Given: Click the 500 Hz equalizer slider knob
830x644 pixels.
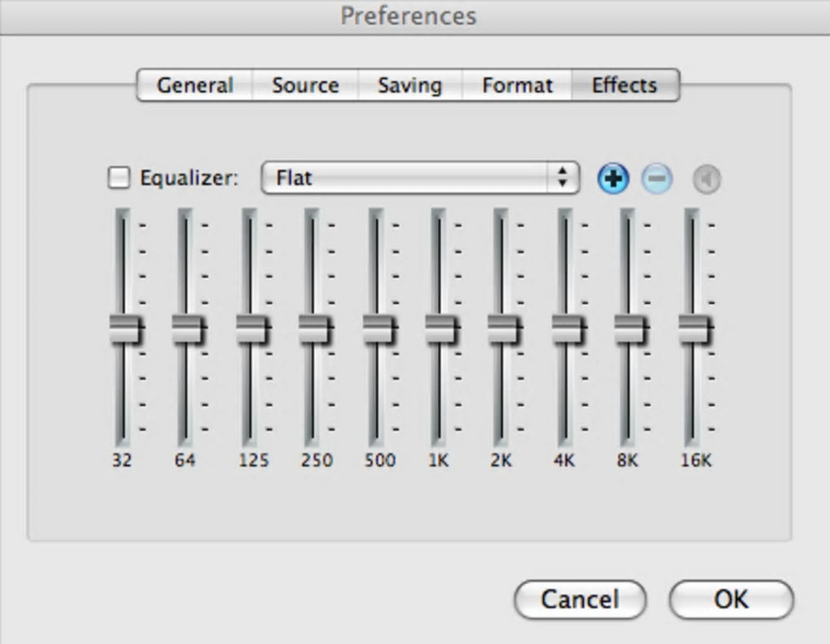Looking at the screenshot, I should [x=378, y=330].
